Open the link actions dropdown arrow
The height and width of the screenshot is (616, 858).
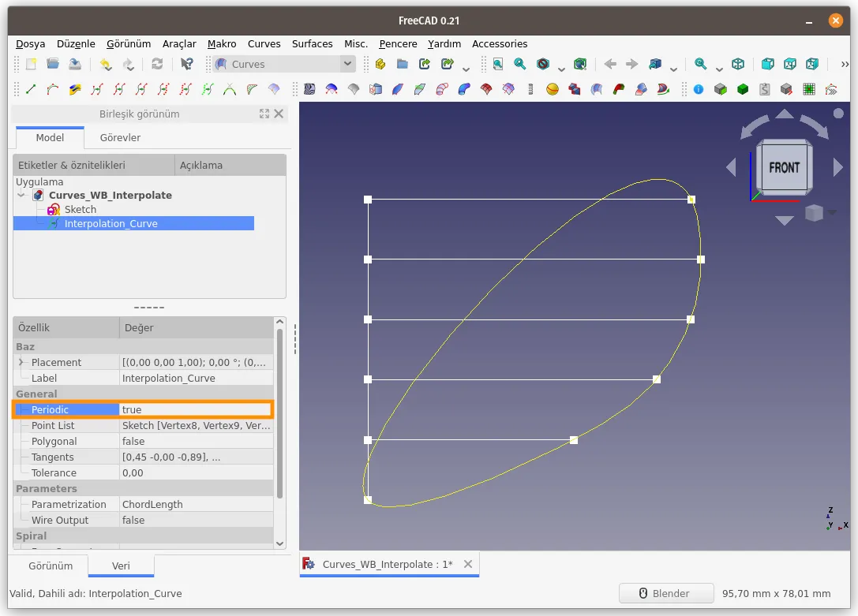click(466, 69)
